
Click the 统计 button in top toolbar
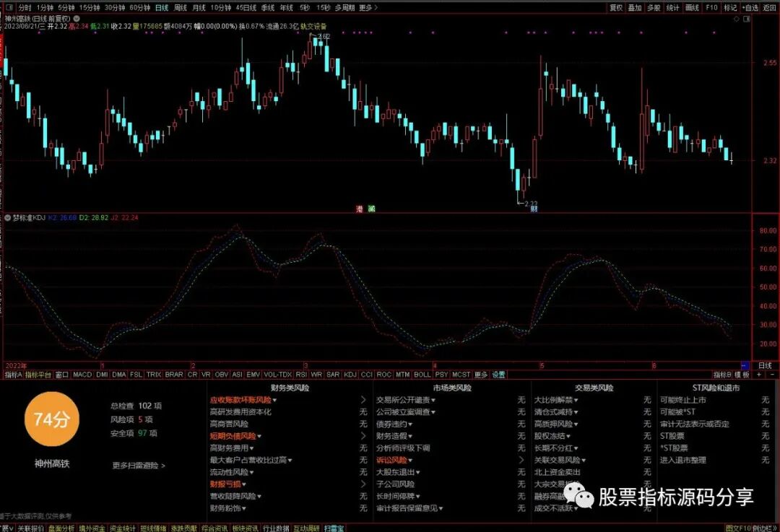(x=672, y=7)
